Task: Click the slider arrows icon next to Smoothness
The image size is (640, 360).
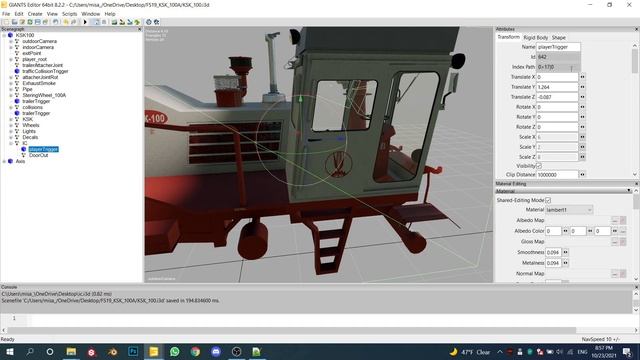Action: (566, 252)
